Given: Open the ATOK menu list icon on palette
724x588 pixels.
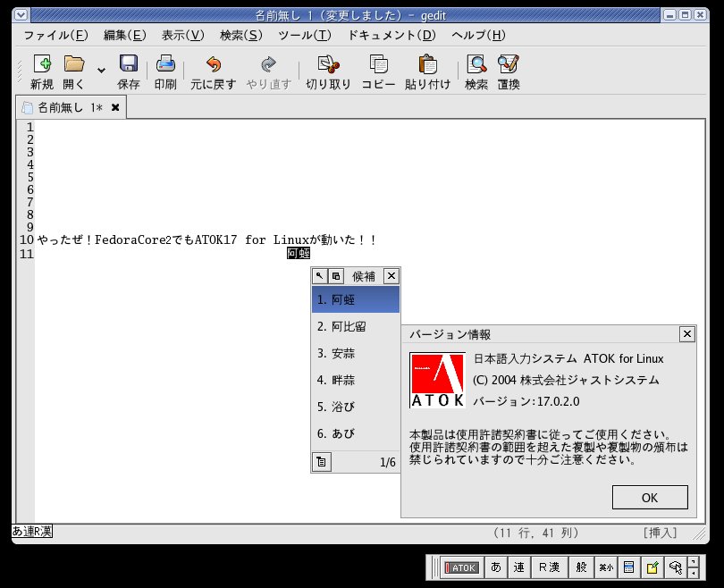Looking at the screenshot, I should click(x=629, y=567).
